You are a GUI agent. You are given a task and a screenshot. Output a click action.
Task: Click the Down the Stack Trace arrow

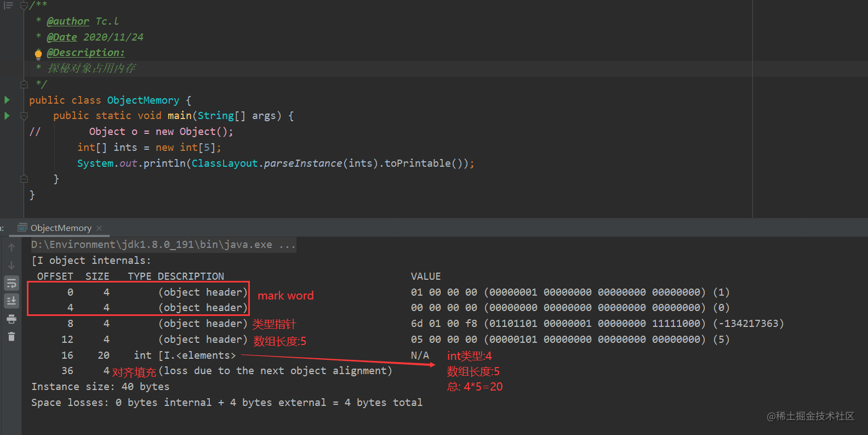(12, 265)
